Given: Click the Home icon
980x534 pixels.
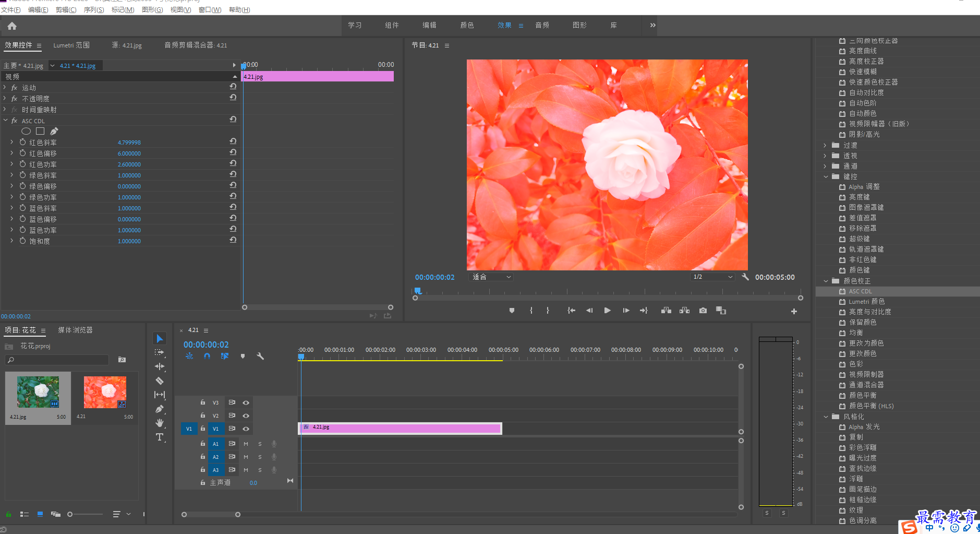Looking at the screenshot, I should click(x=12, y=26).
